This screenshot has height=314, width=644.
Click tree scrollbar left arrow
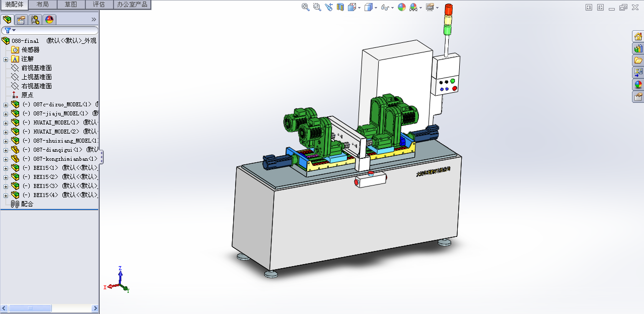coord(5,308)
